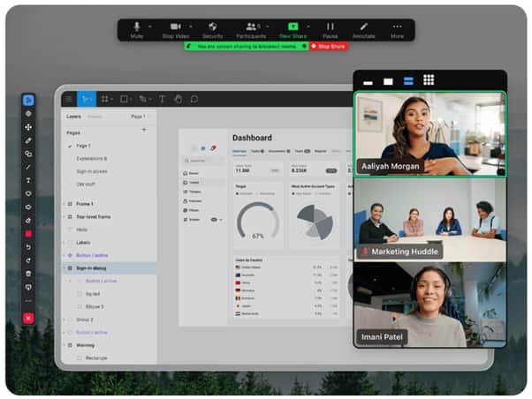
Task: Open the Page 1 dropdown in Layers header
Action: coord(141,117)
